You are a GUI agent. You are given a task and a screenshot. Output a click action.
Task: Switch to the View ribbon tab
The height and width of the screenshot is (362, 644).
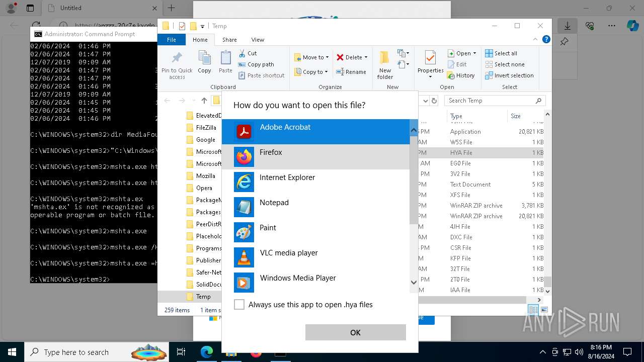[x=258, y=40]
